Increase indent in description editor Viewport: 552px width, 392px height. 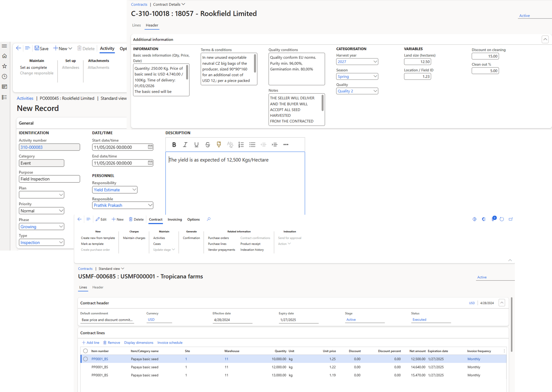(x=274, y=145)
